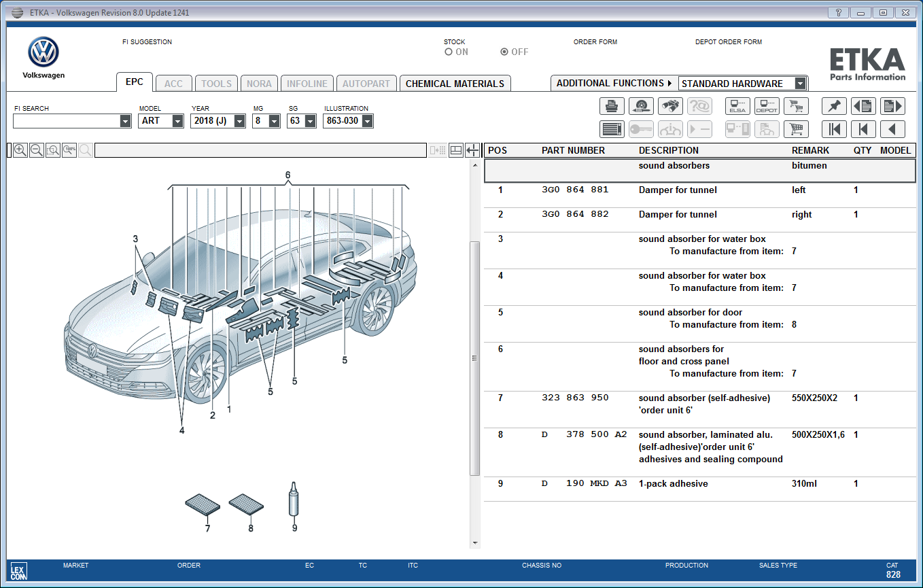Zoom in on the illustration
Image resolution: width=923 pixels, height=588 pixels.
(x=20, y=150)
